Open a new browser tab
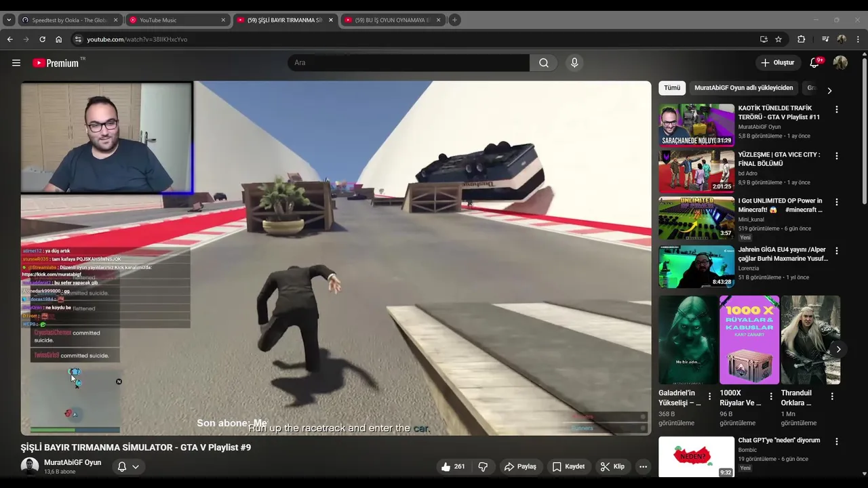 pos(454,20)
